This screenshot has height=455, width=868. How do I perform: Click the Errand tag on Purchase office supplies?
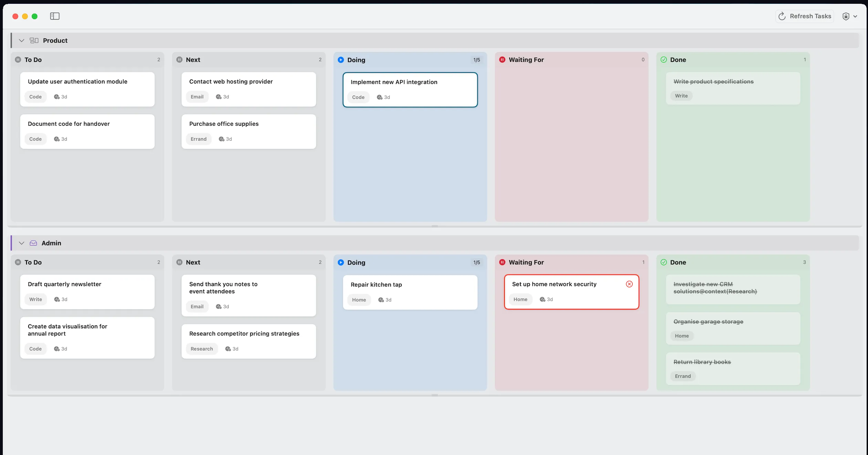pos(199,139)
